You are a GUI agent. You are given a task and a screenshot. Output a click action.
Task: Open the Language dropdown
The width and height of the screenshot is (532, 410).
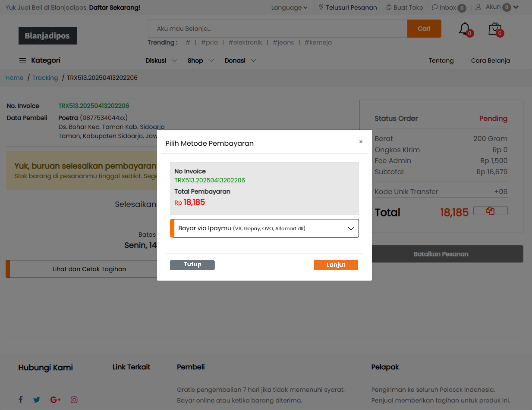point(289,8)
